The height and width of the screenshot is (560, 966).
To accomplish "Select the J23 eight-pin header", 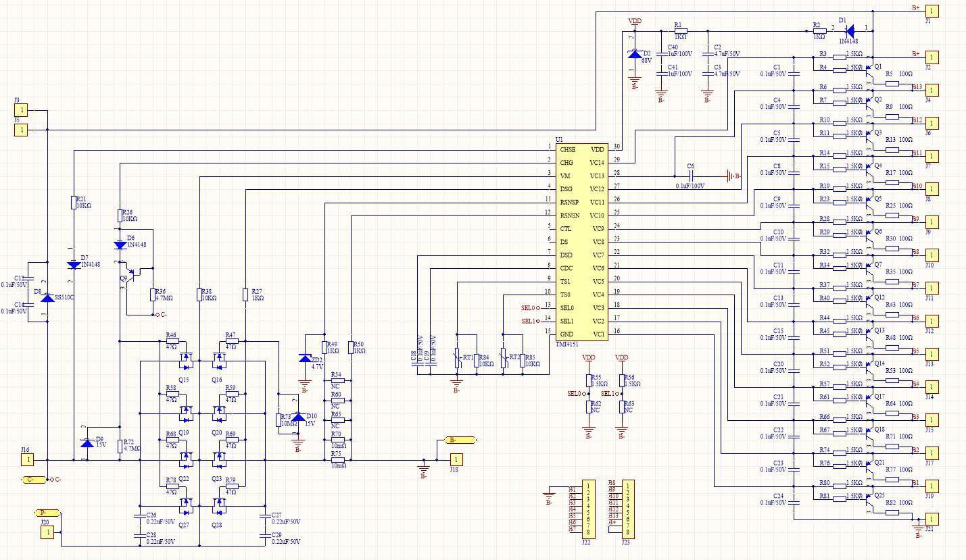I will [x=628, y=508].
